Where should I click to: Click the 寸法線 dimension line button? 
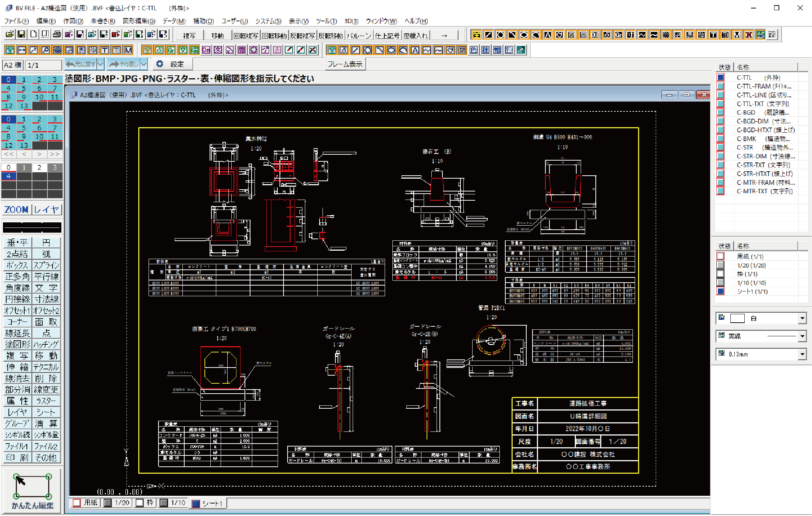pyautogui.click(x=46, y=299)
